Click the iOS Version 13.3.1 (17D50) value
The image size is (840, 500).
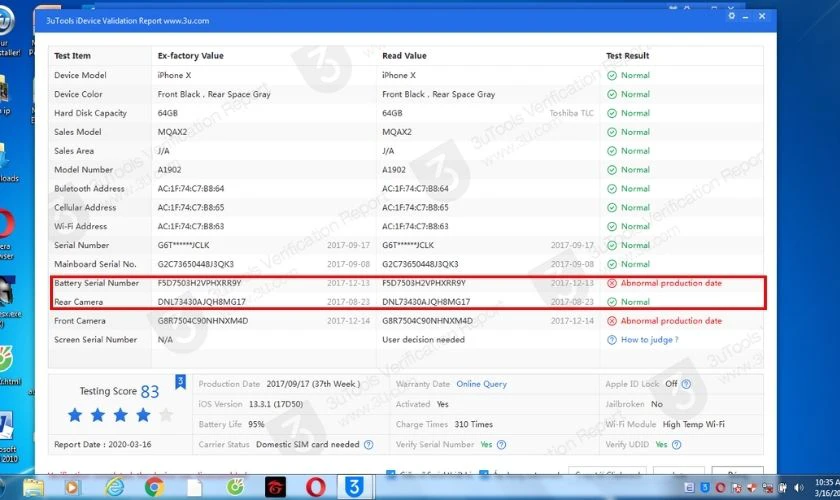coord(276,404)
